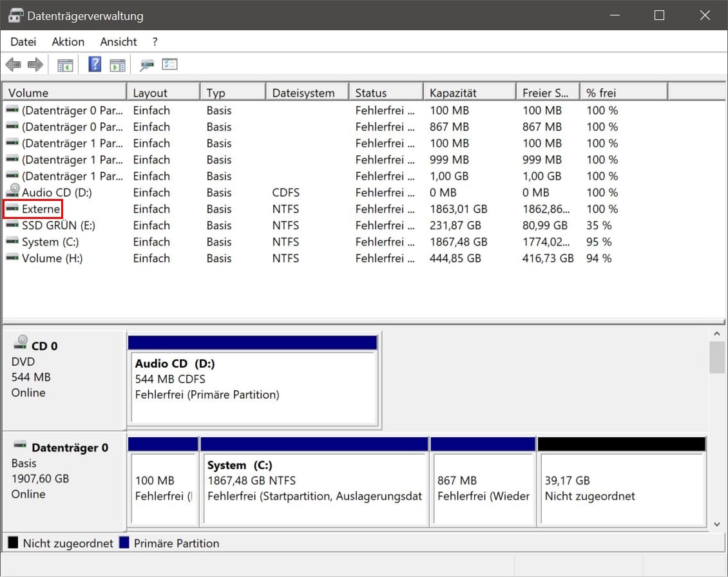Click the blue Primäre Partition legend swatch

[x=124, y=542]
